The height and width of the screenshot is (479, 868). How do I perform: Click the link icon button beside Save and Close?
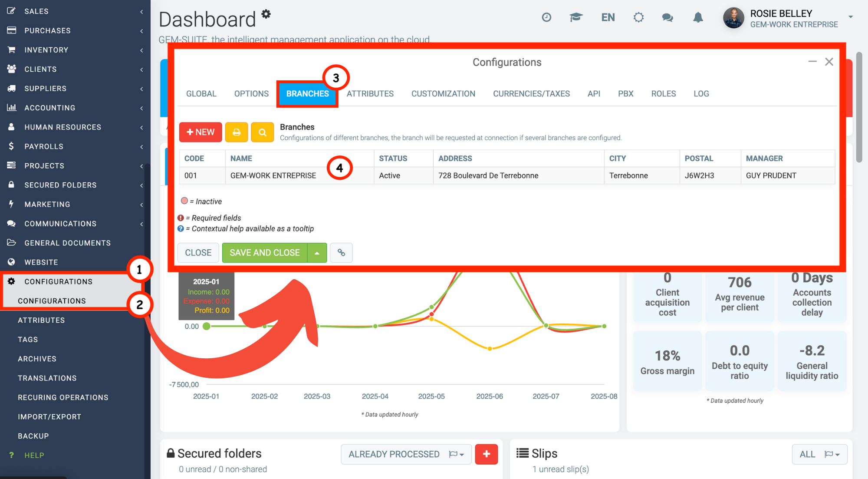tap(341, 252)
